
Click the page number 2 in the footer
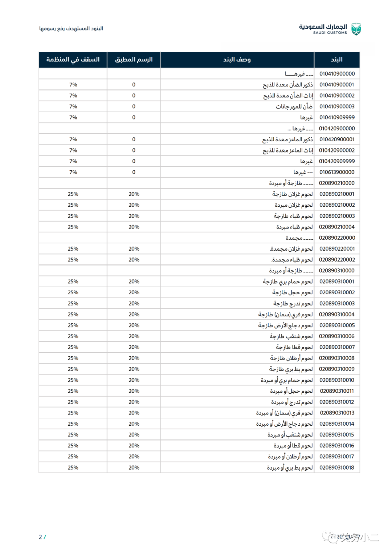click(x=40, y=537)
